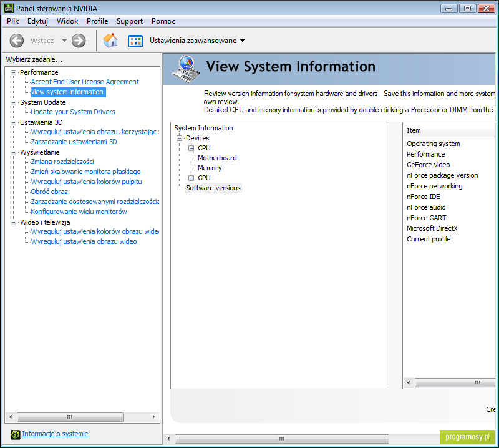
Task: Click the task pane horizontal scrollbar thumb
Action: point(70,417)
